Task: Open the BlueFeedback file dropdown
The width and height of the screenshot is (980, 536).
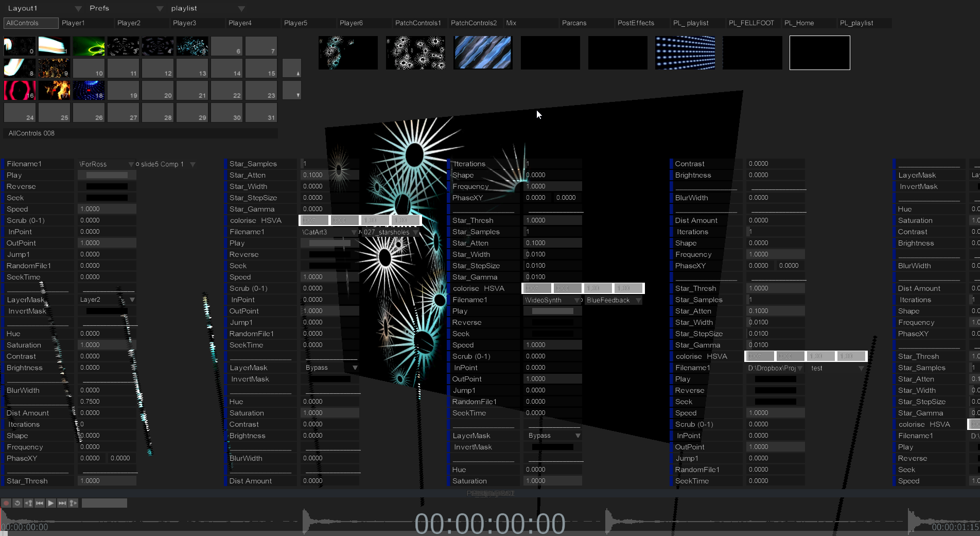Action: tap(638, 300)
